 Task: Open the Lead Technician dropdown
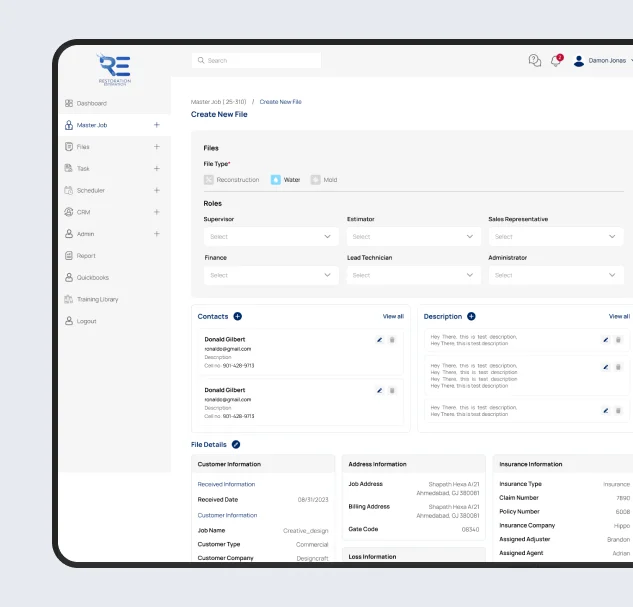[414, 275]
